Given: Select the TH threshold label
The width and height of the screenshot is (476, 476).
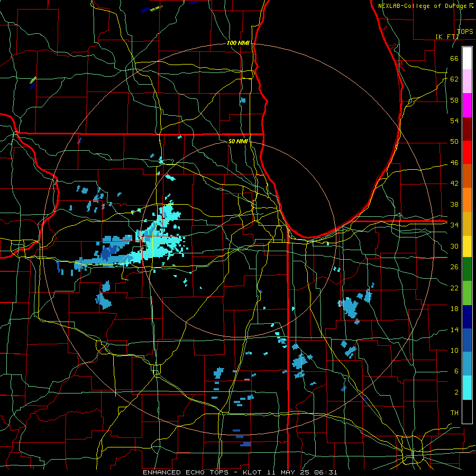Looking at the screenshot, I should (454, 413).
